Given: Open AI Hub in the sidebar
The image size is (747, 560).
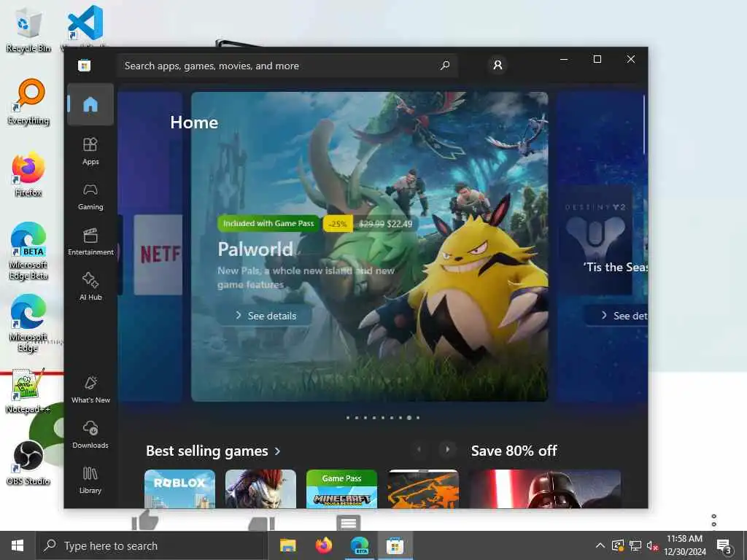Looking at the screenshot, I should click(90, 287).
